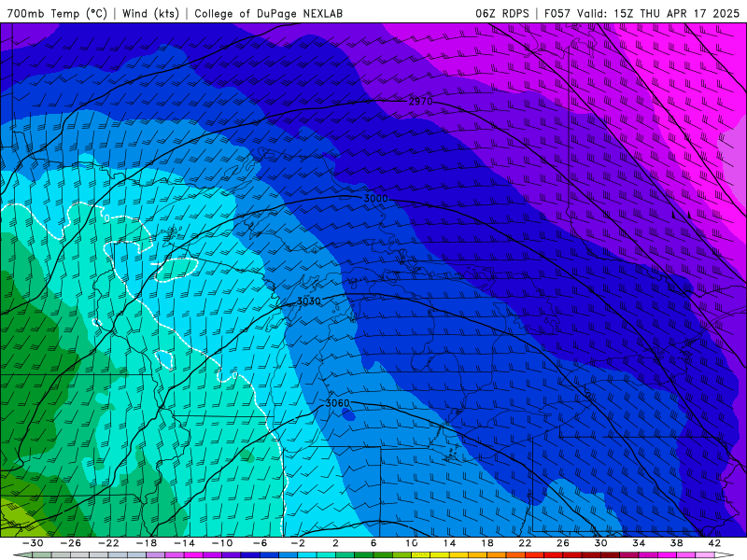
Task: Click the 3030 height contour label
Action: pyautogui.click(x=309, y=301)
